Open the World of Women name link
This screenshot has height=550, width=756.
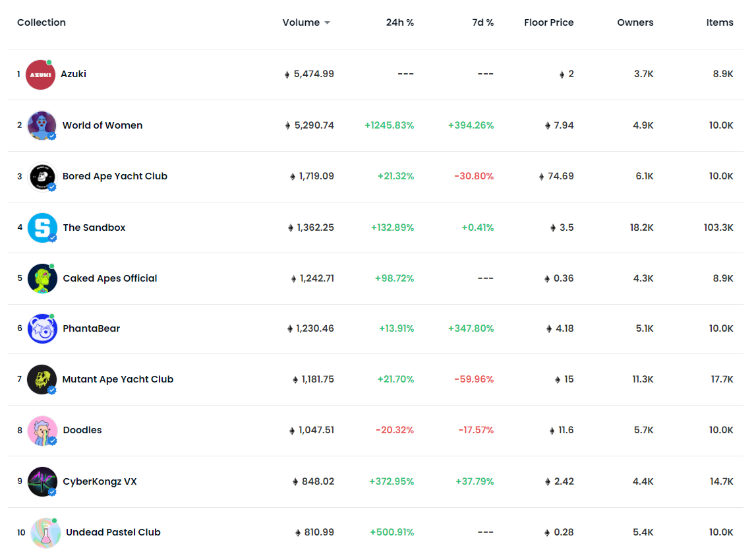pyautogui.click(x=102, y=125)
